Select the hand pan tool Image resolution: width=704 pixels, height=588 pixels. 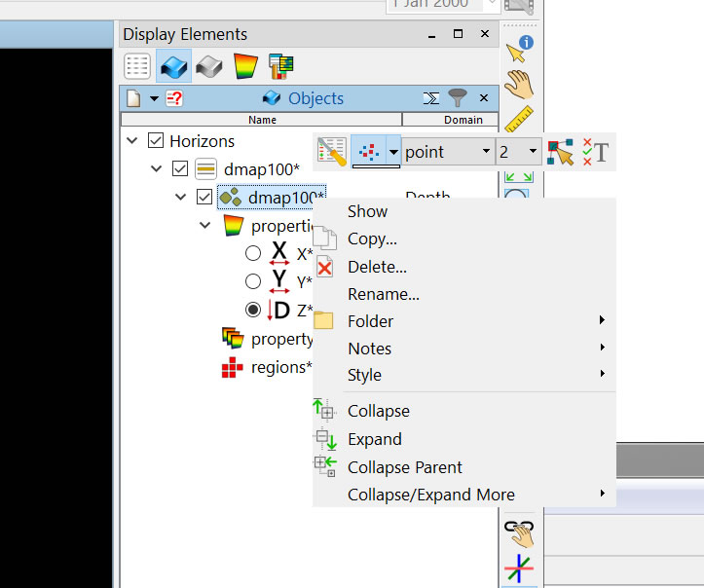[x=520, y=84]
